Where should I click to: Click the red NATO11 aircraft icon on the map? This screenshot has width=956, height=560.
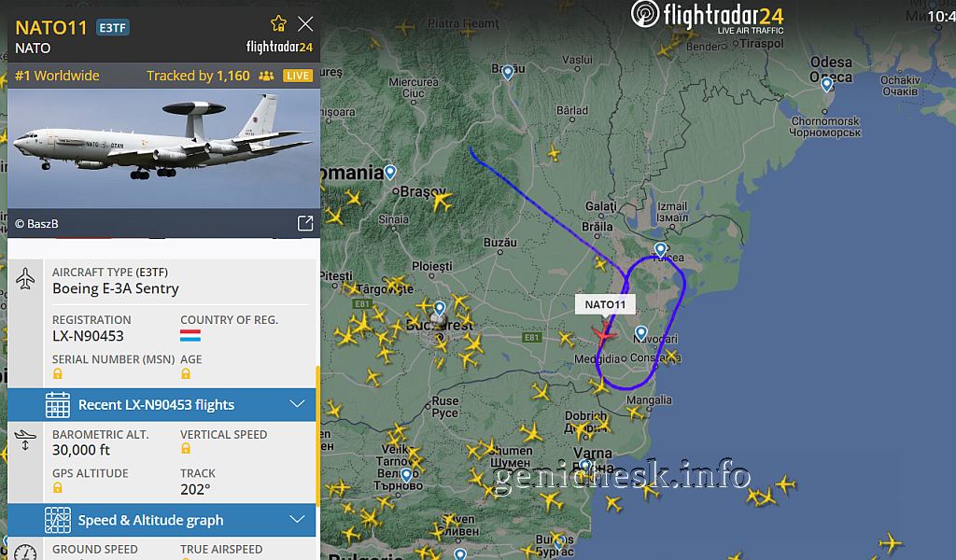(x=603, y=334)
